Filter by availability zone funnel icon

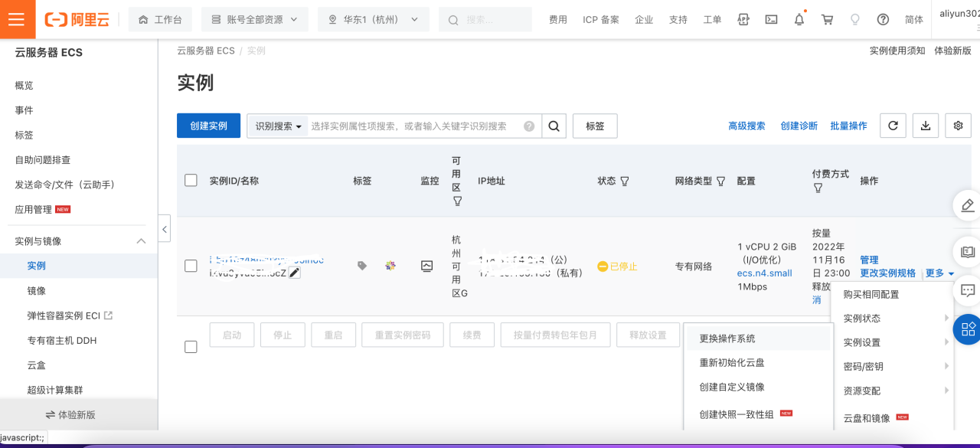[x=457, y=201]
